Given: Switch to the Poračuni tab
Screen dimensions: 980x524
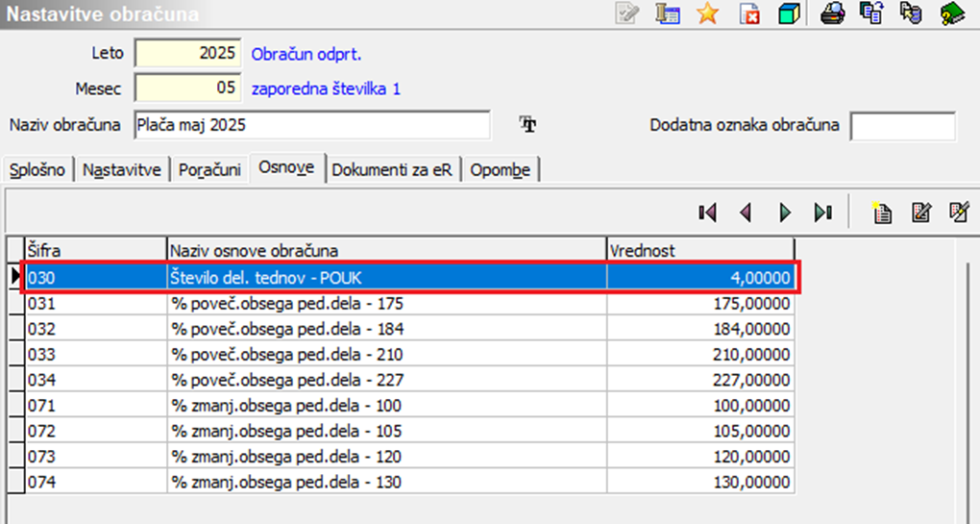Looking at the screenshot, I should pyautogui.click(x=209, y=170).
